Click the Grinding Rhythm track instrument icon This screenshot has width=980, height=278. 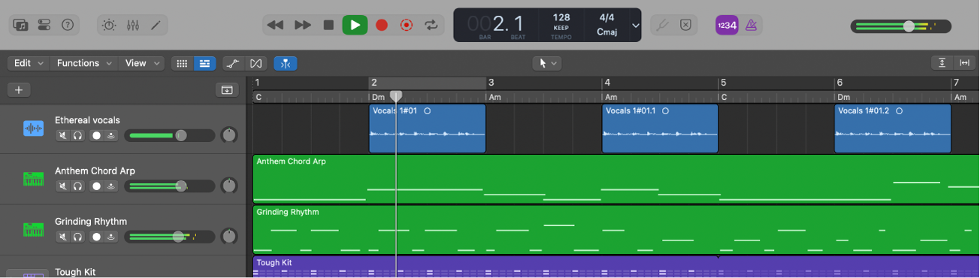[33, 229]
